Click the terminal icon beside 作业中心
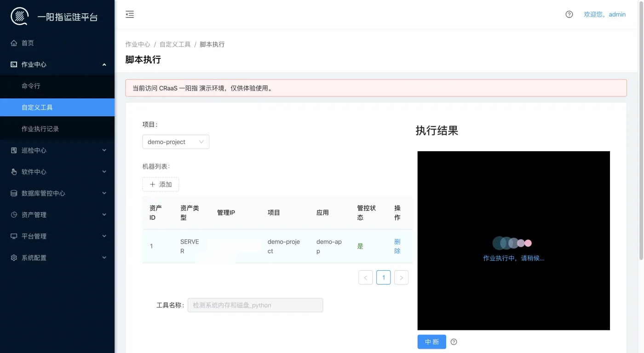The width and height of the screenshot is (644, 353). pyautogui.click(x=14, y=64)
